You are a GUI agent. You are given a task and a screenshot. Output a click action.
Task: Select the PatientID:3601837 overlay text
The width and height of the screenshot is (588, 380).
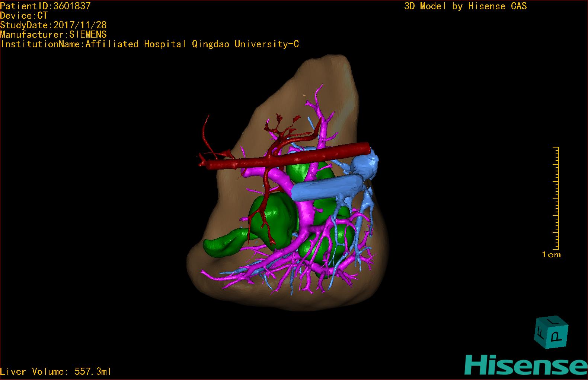coord(45,6)
